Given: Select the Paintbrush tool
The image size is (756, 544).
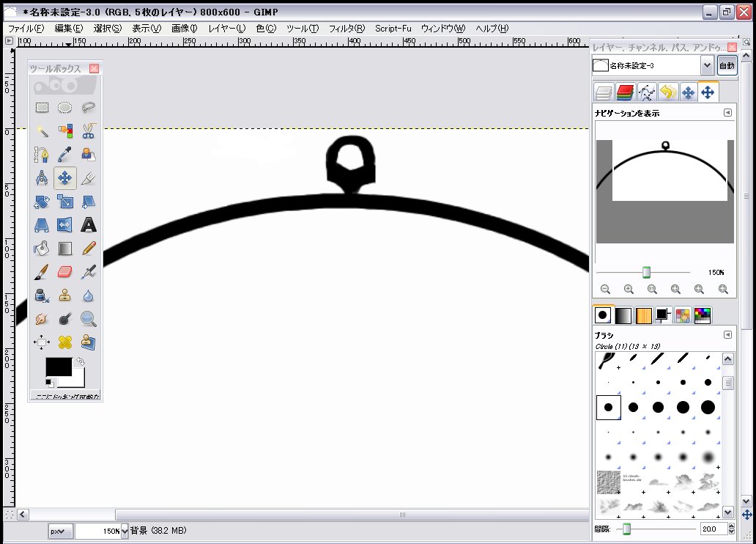Looking at the screenshot, I should (x=42, y=272).
